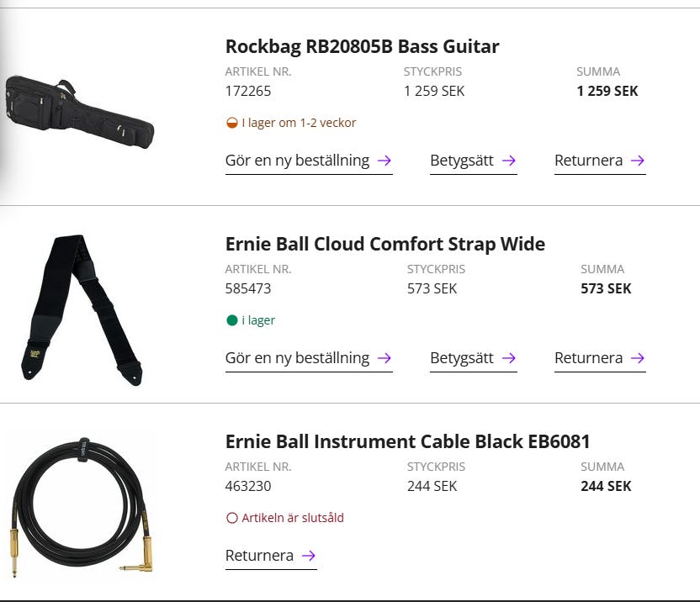
Task: Click the sold-out circle icon for cable
Action: pyautogui.click(x=232, y=518)
